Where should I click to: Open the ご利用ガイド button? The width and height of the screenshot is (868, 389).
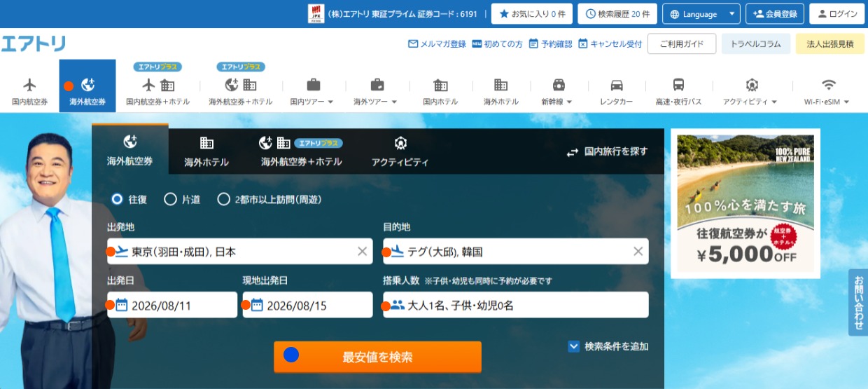click(682, 43)
